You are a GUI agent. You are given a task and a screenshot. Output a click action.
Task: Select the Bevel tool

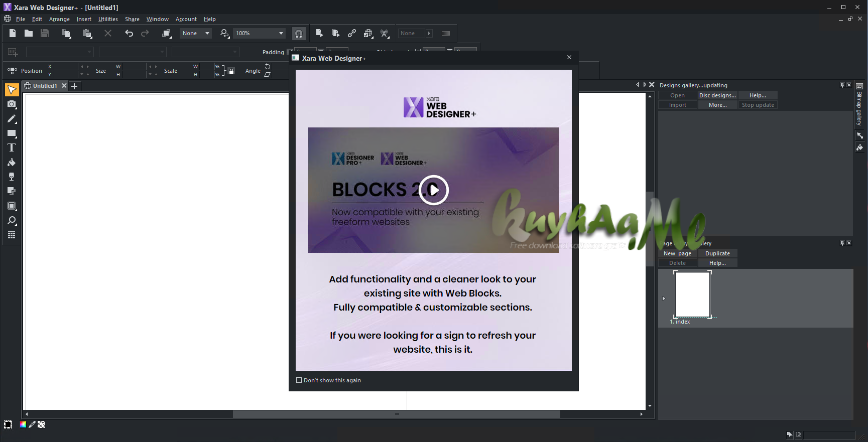point(12,206)
